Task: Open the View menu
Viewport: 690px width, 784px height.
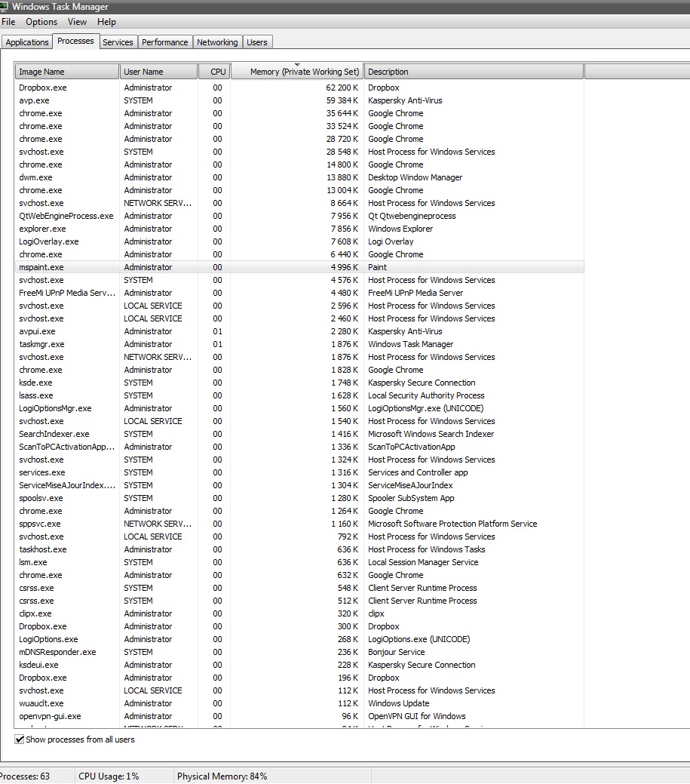Action: (77, 22)
